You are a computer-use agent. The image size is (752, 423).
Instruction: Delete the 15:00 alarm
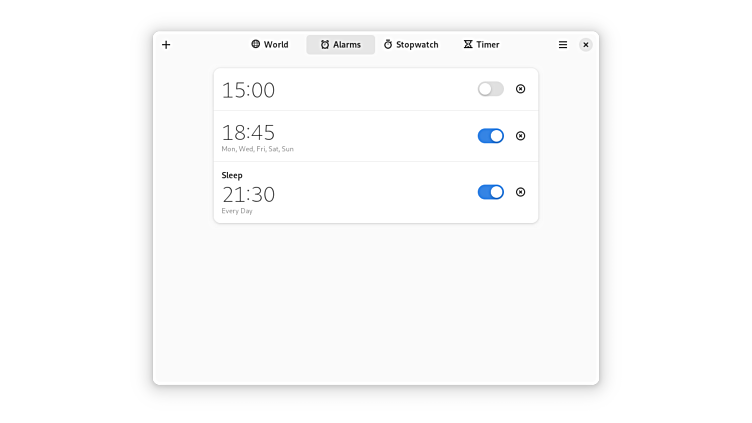click(520, 89)
